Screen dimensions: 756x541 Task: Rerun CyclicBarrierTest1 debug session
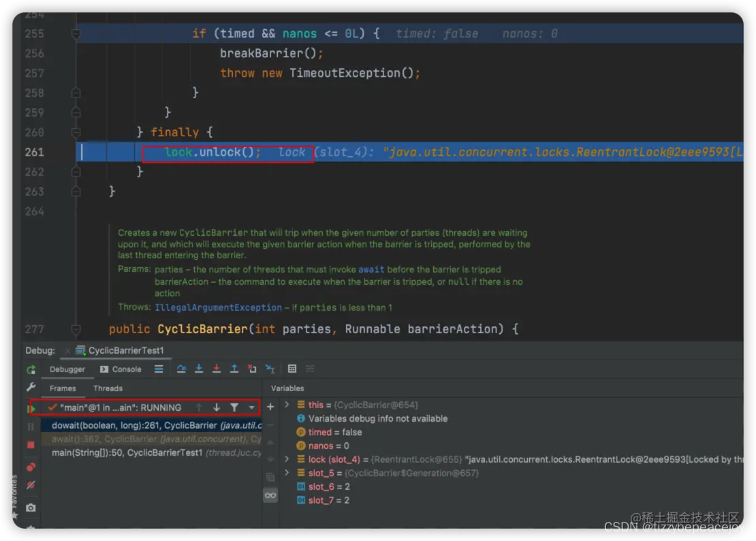click(x=31, y=370)
